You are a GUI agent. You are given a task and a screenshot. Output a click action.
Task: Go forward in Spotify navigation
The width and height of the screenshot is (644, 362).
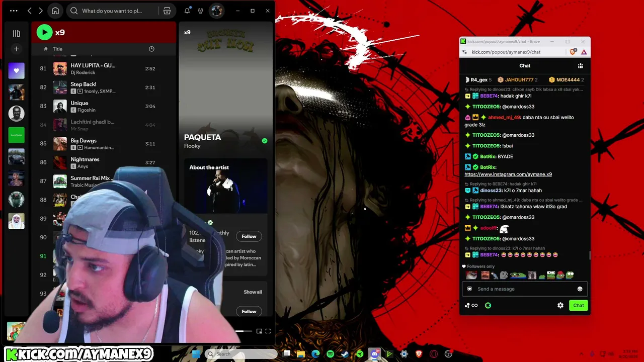tap(41, 11)
